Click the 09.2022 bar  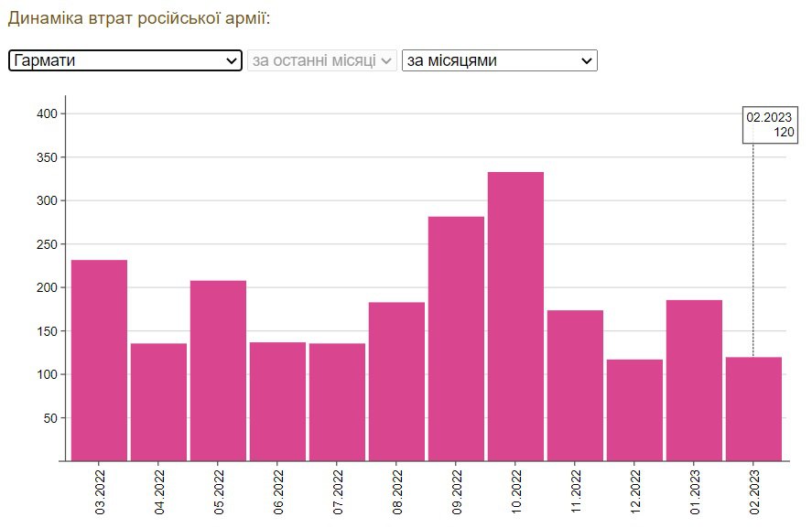coord(456,339)
